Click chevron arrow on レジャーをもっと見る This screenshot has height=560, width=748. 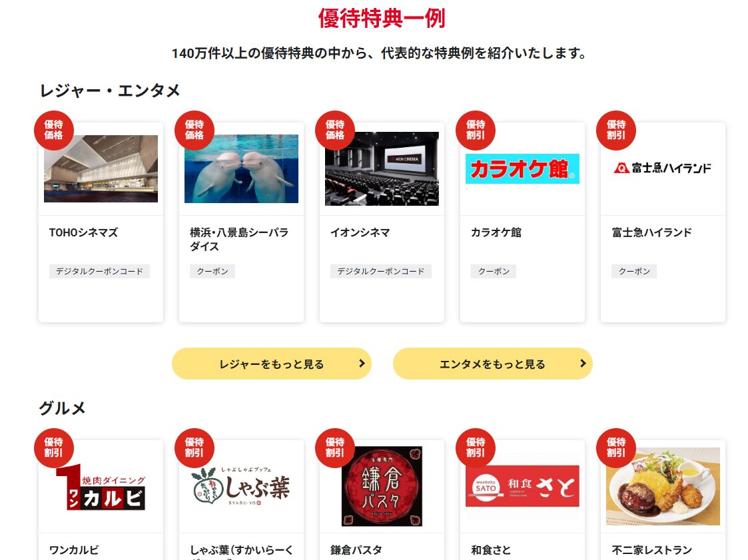362,364
